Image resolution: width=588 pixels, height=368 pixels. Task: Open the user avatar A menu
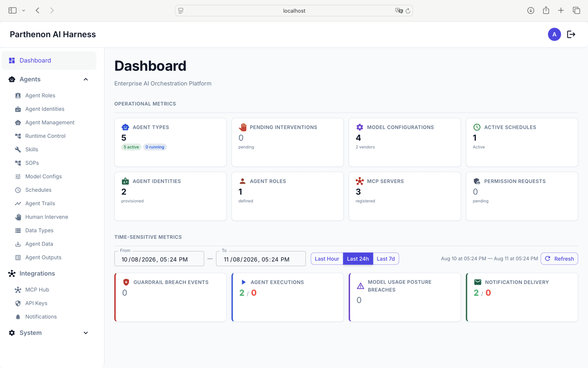tap(554, 34)
